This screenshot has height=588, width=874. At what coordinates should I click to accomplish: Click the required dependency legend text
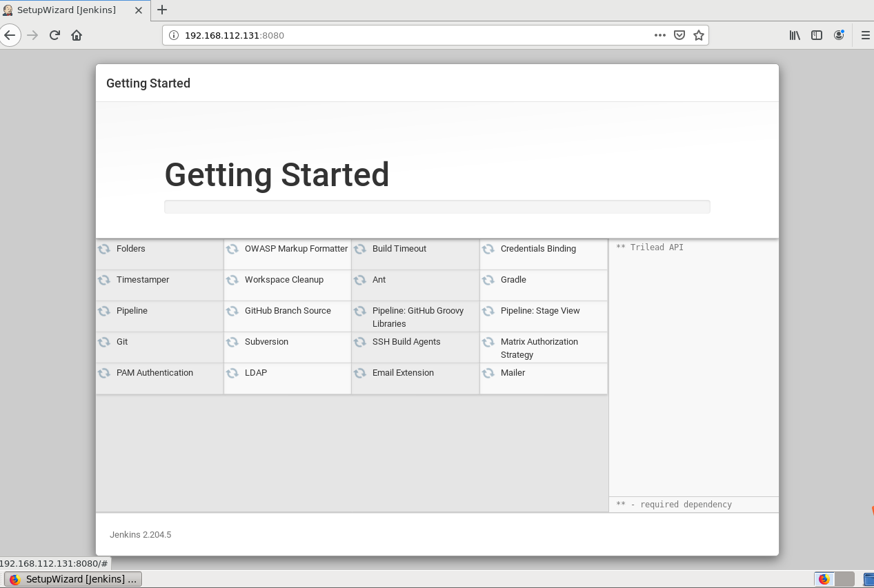coord(674,505)
